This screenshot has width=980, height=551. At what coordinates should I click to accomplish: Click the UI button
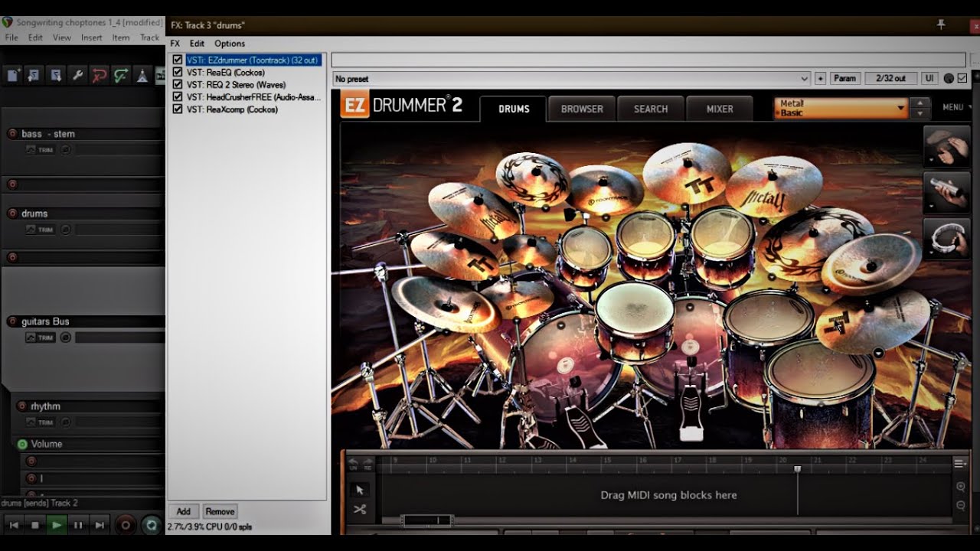(x=929, y=78)
